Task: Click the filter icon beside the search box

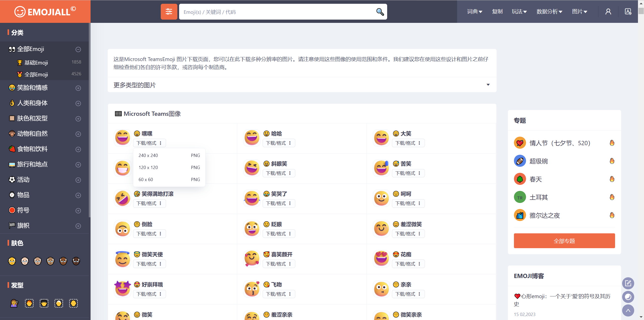Action: 169,12
